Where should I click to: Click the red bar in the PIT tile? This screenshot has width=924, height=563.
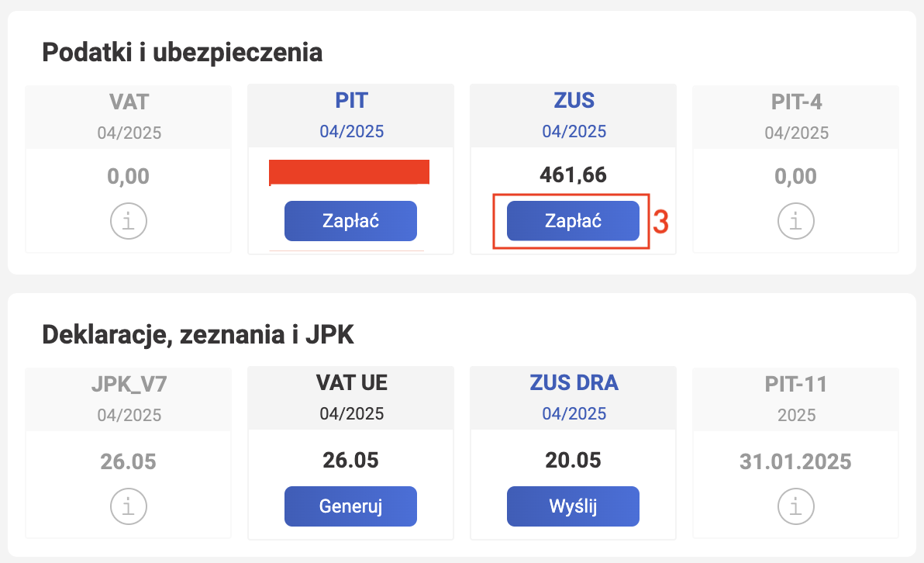click(349, 172)
